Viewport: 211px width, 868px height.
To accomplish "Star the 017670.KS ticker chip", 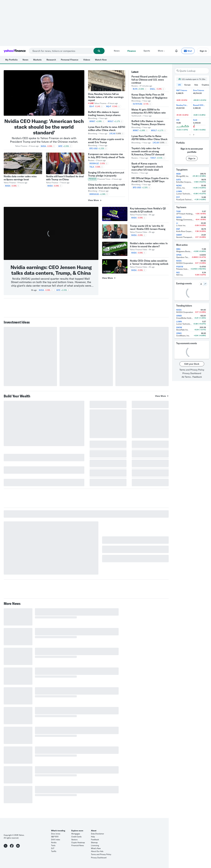I will 150,104.
